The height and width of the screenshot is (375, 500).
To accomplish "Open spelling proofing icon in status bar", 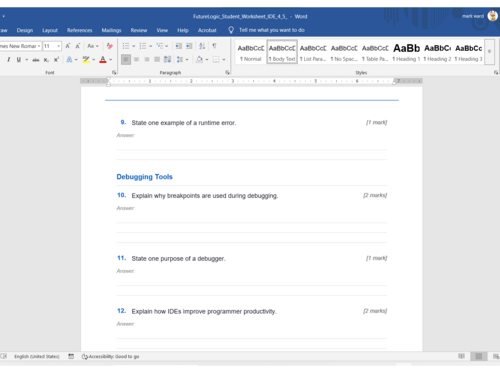I will 4,356.
